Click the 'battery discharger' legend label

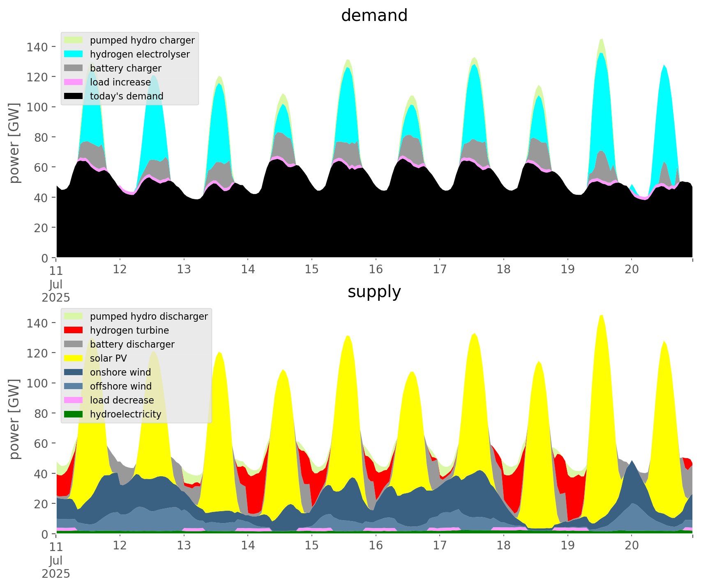coord(132,344)
